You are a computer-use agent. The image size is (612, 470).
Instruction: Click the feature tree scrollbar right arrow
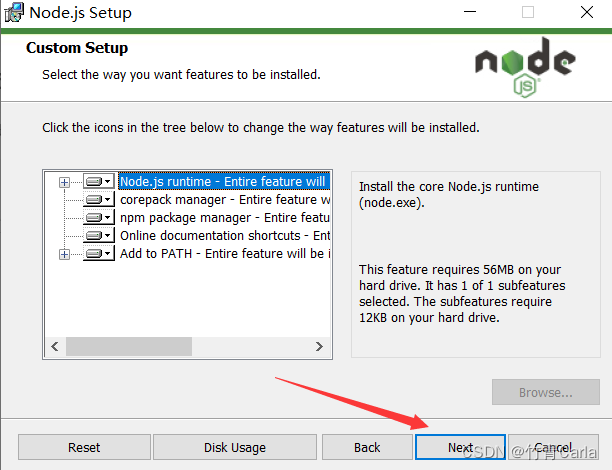tap(319, 346)
